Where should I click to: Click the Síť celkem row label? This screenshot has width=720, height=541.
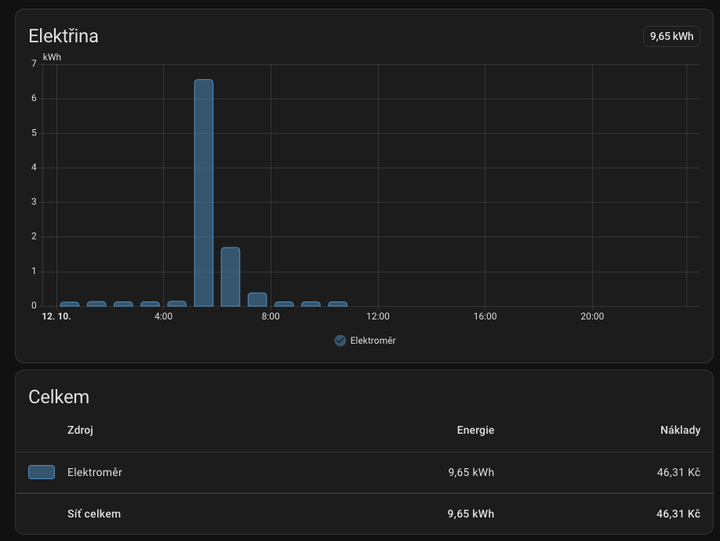94,514
